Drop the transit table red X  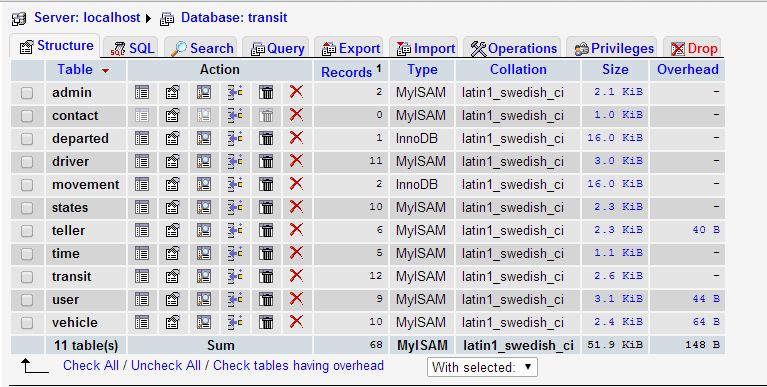(296, 276)
